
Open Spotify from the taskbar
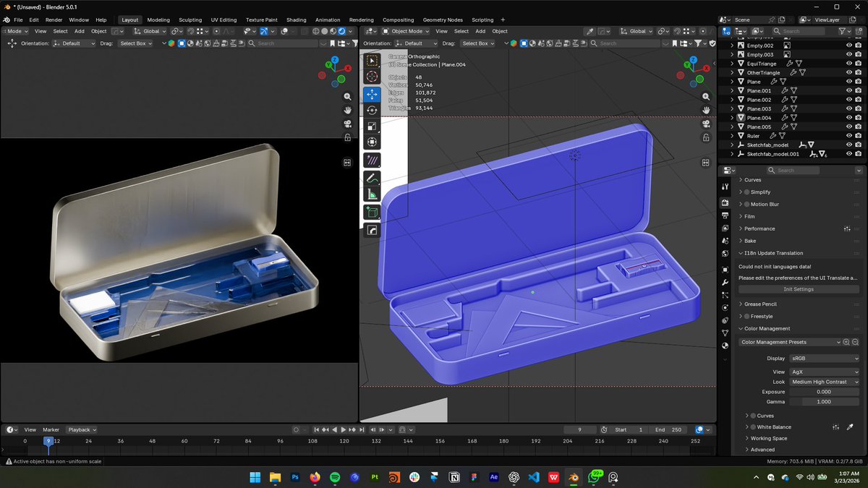click(x=335, y=477)
